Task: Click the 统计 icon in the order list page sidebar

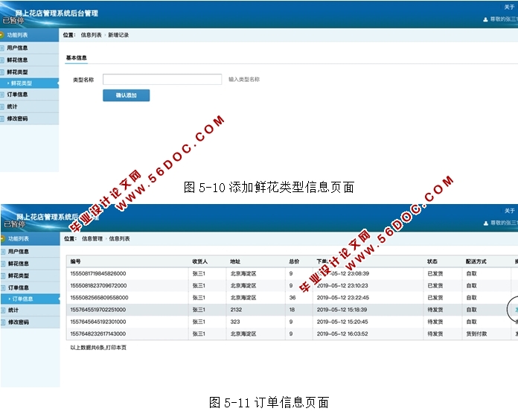Action: coord(3,310)
